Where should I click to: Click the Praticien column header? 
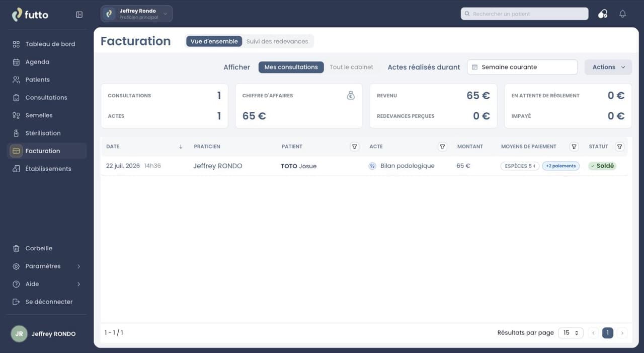coord(207,147)
